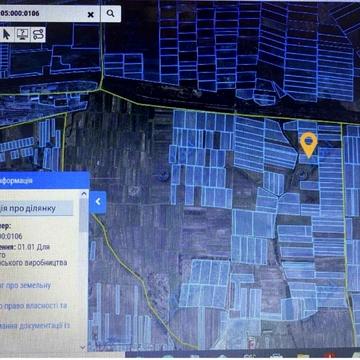Select the arrow pointer tool
This screenshot has width=360, height=360.
point(7,34)
